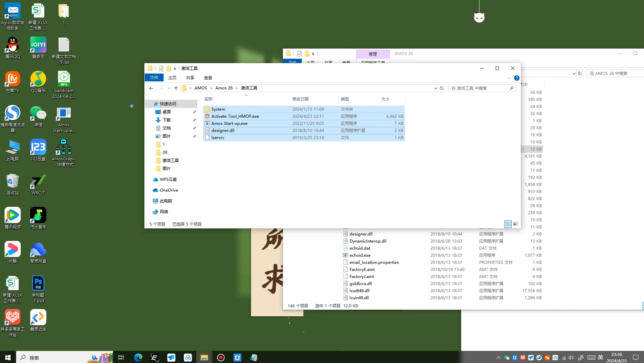Open the bandicam MP4 desktop file

(63, 84)
